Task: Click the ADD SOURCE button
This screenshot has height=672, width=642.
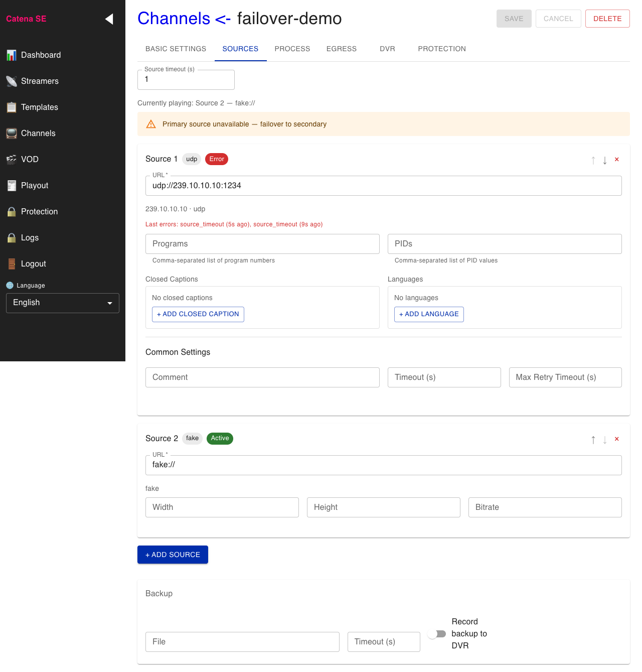Action: pos(173,555)
